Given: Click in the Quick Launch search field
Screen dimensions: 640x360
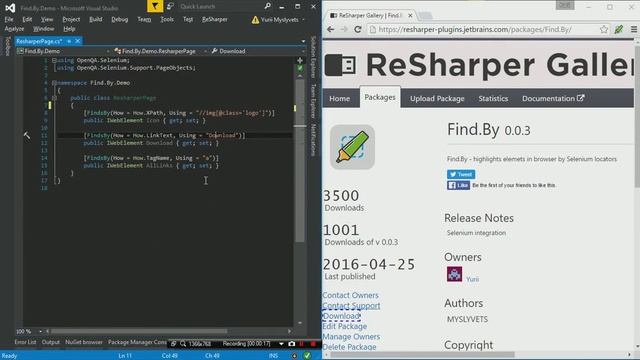Looking at the screenshot, I should click(x=220, y=7).
